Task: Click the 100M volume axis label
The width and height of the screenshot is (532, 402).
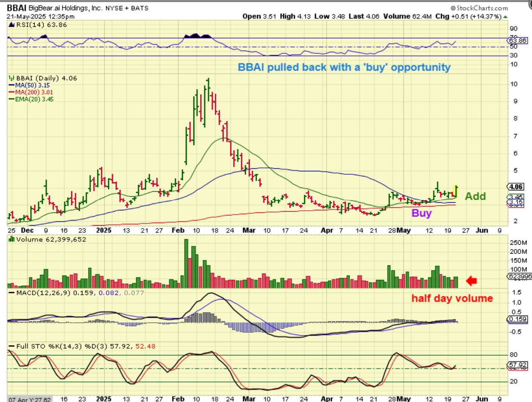Action: (518, 269)
